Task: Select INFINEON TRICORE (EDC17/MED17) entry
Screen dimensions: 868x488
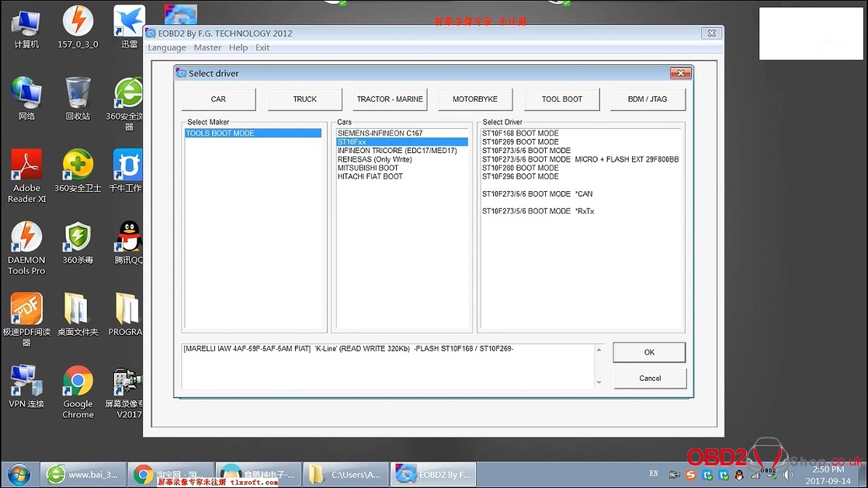Action: 397,151
